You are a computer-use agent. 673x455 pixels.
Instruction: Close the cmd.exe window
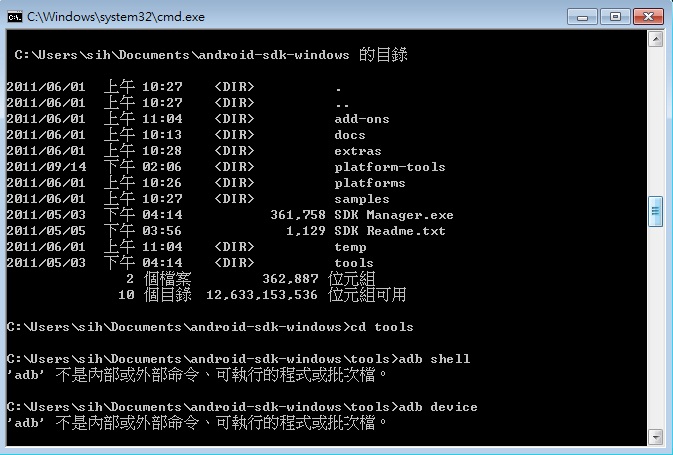pyautogui.click(x=649, y=17)
